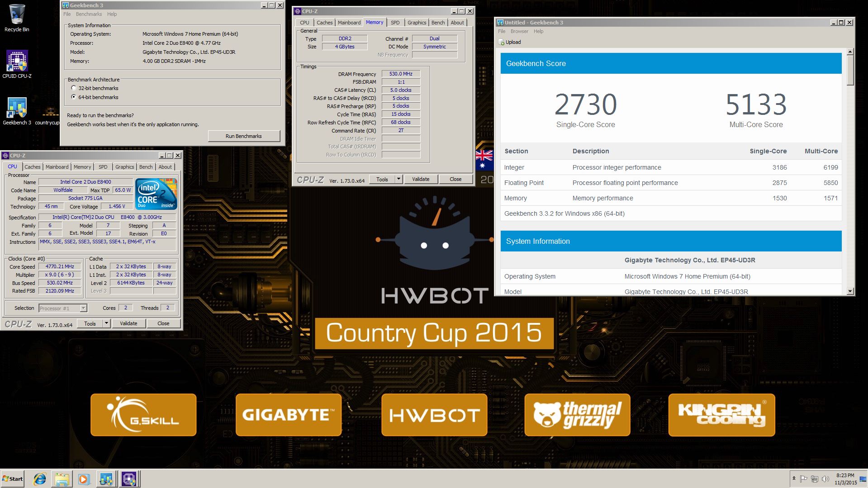Viewport: 868px width, 488px height.
Task: Switch to CPU tab in CPU-Z memory window
Action: tap(304, 23)
